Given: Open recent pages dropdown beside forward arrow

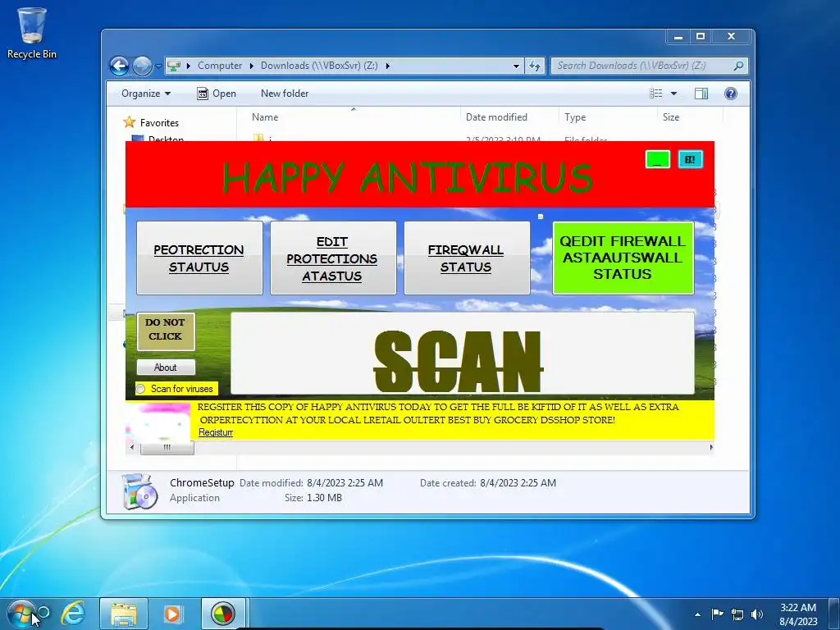Looking at the screenshot, I should [158, 66].
